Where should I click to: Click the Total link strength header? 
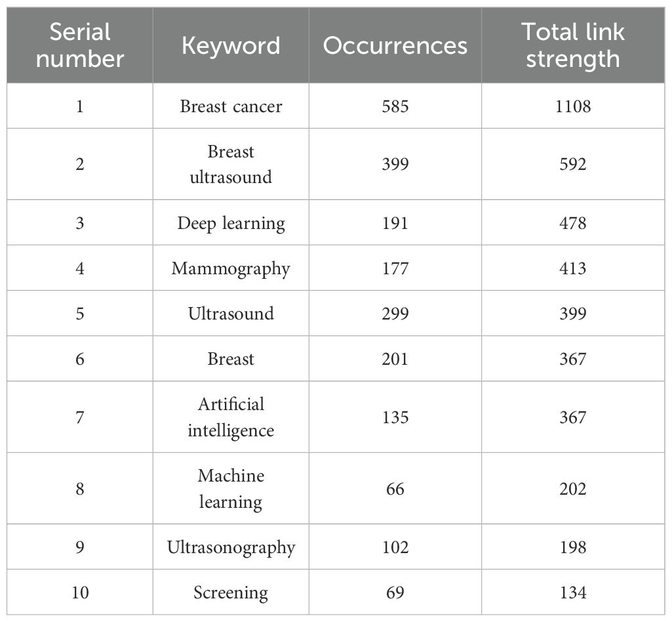572,45
